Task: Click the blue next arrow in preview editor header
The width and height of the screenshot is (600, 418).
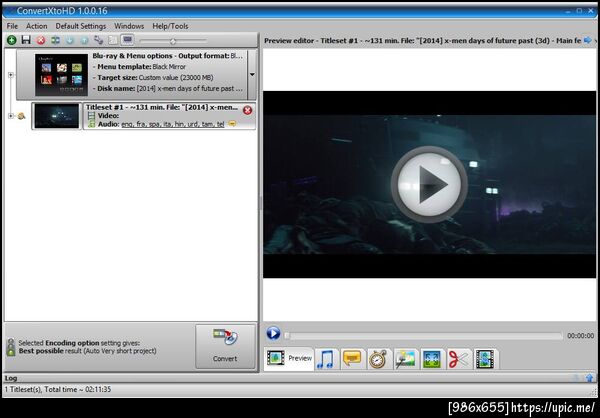Action: coord(587,40)
